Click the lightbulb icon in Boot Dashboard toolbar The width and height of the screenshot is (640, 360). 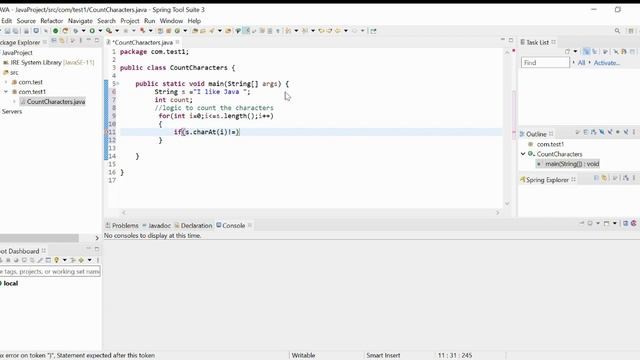pyautogui.click(x=56, y=260)
